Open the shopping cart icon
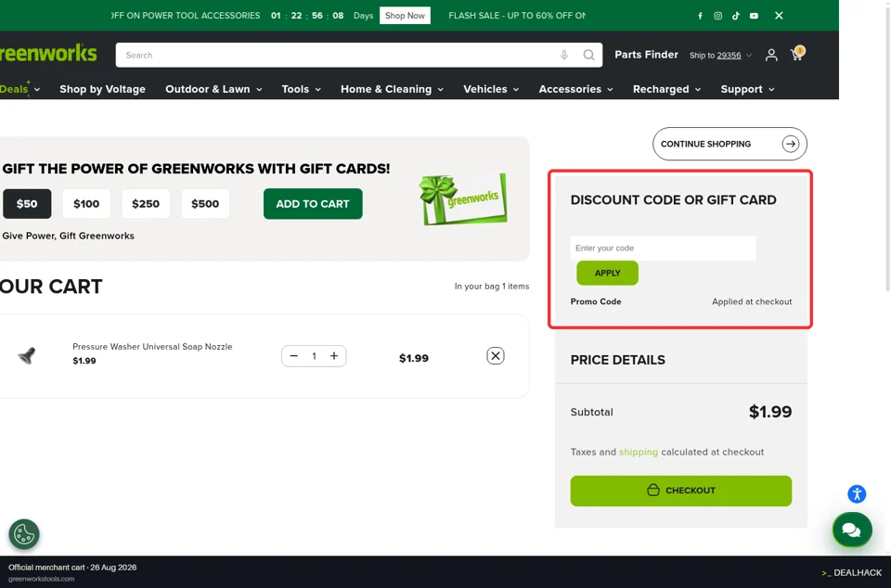The image size is (891, 588). click(x=796, y=54)
